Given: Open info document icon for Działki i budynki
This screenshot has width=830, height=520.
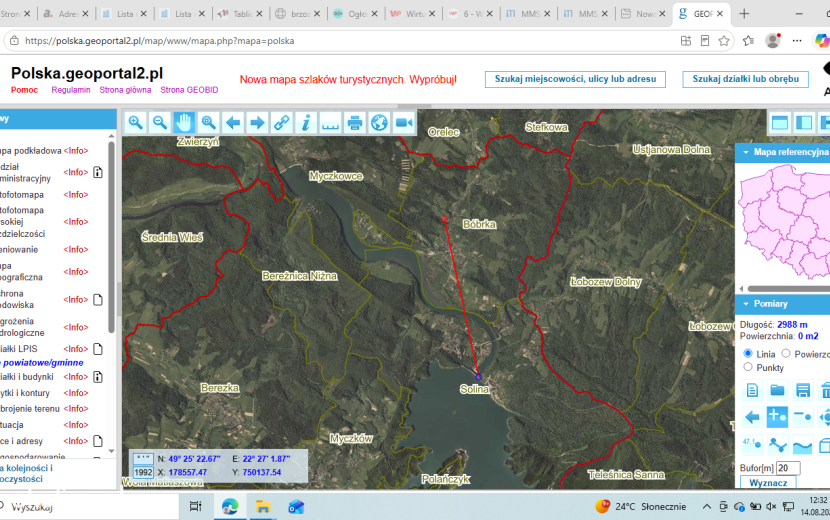Looking at the screenshot, I should pyautogui.click(x=98, y=377).
